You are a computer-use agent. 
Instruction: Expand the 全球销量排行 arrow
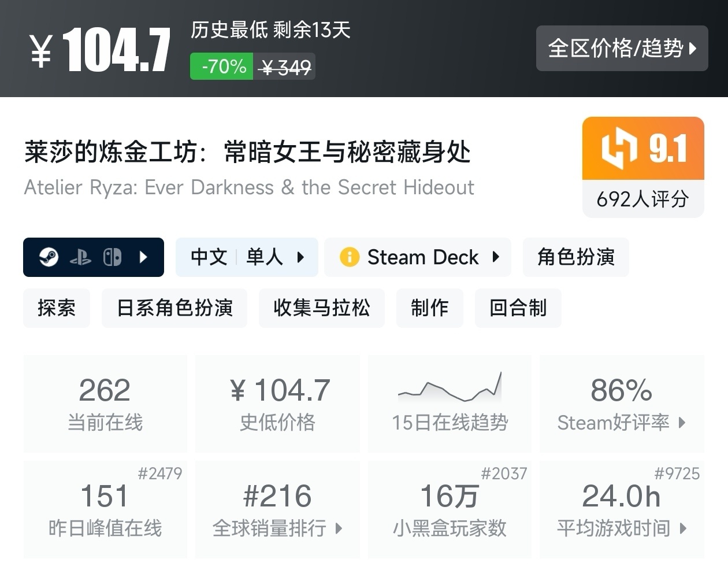pyautogui.click(x=339, y=528)
